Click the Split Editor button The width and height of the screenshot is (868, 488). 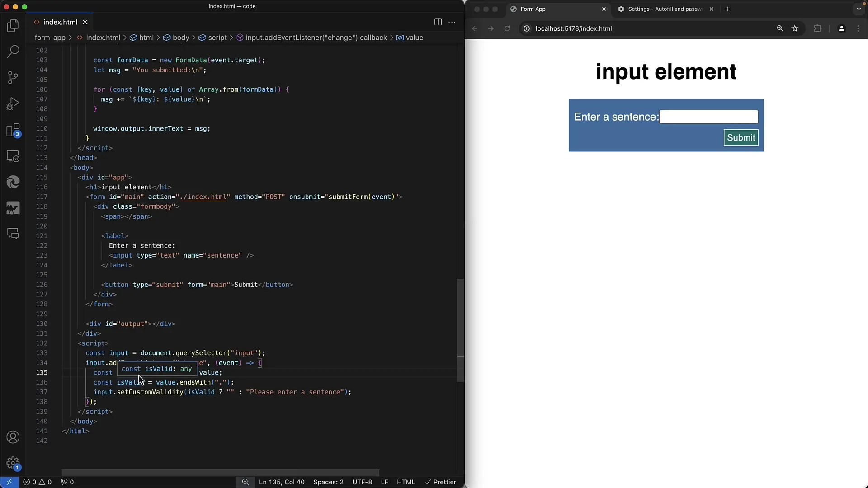(x=438, y=22)
